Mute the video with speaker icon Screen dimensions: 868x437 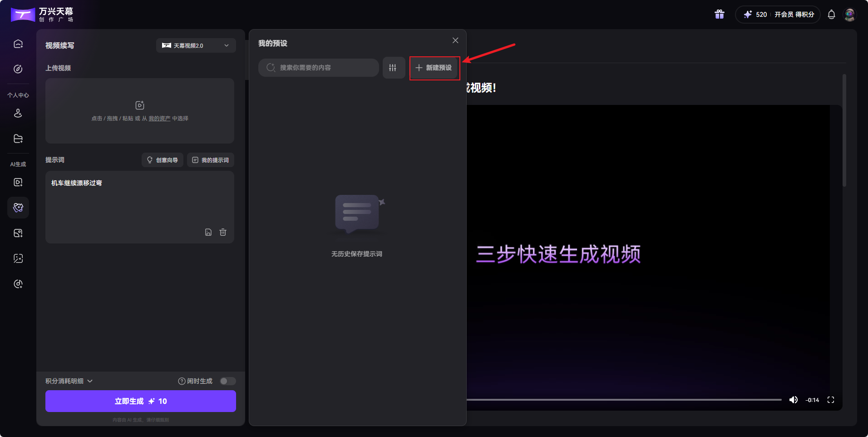(793, 400)
